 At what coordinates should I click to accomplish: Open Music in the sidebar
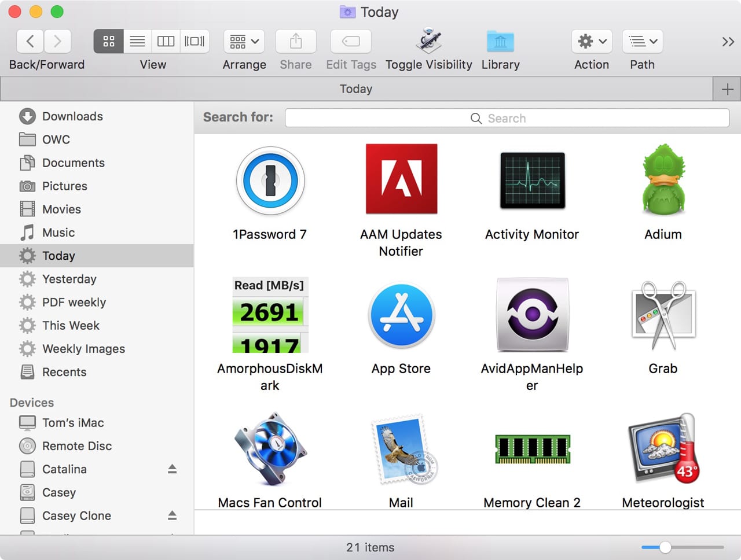click(97, 232)
